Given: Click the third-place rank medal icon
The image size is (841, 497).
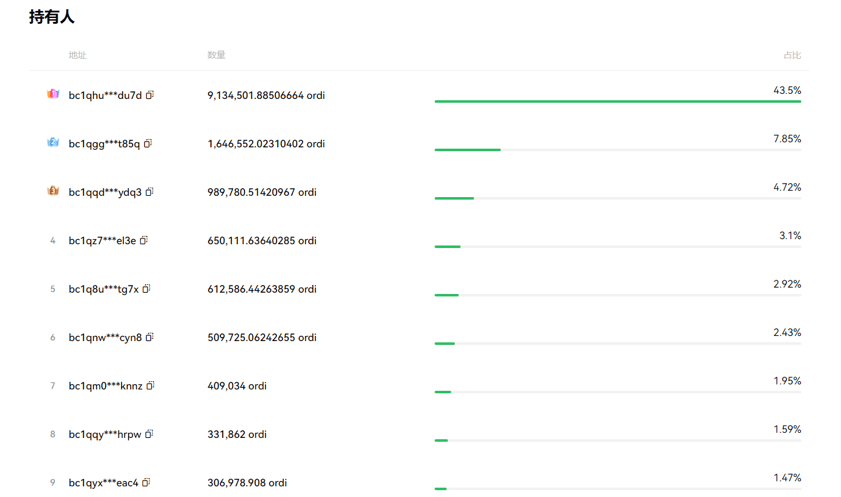Looking at the screenshot, I should (53, 191).
